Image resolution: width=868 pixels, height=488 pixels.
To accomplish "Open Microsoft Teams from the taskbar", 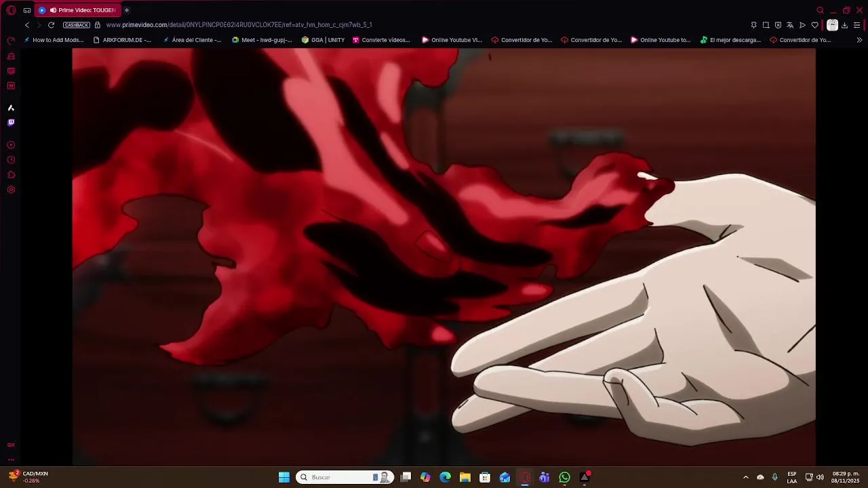I will point(545,477).
